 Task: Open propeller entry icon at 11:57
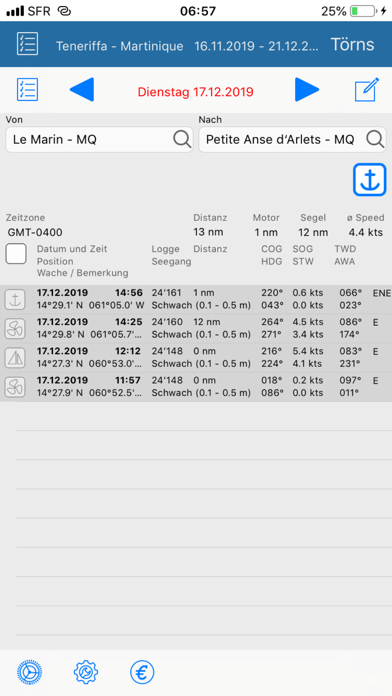pyautogui.click(x=14, y=387)
